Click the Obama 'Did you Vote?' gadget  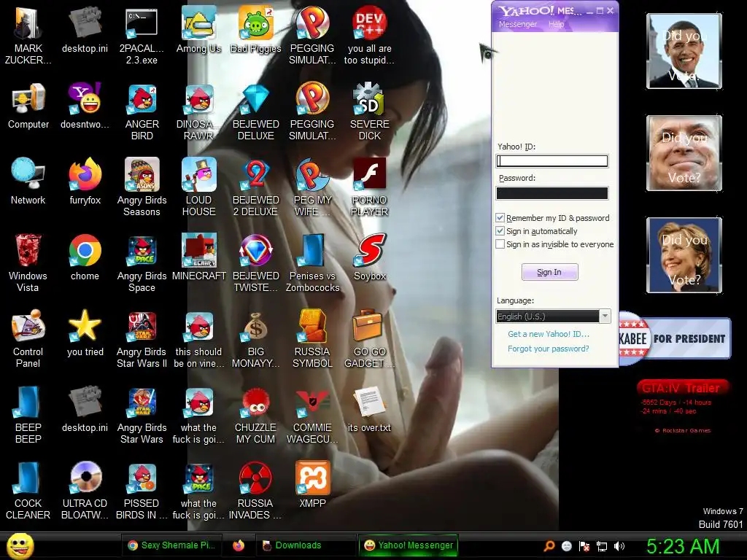(684, 51)
